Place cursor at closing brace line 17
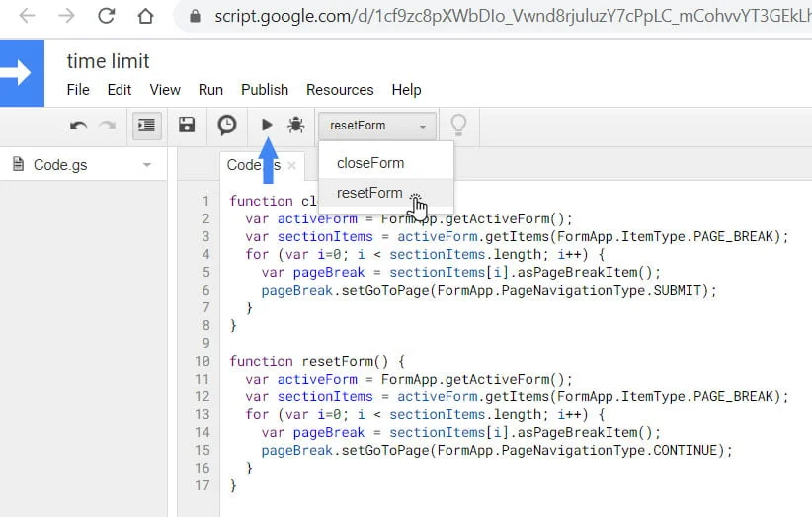 (x=233, y=485)
